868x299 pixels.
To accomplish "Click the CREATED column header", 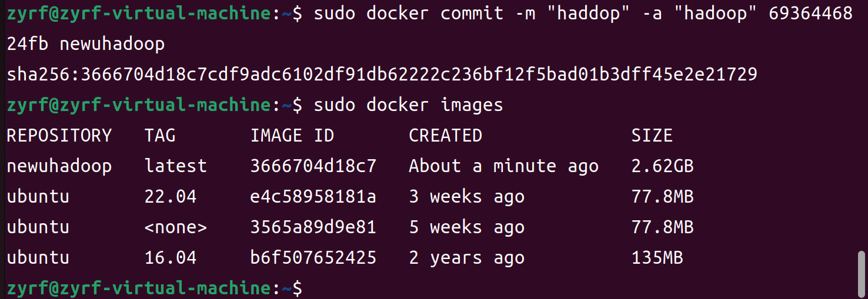I will (445, 136).
